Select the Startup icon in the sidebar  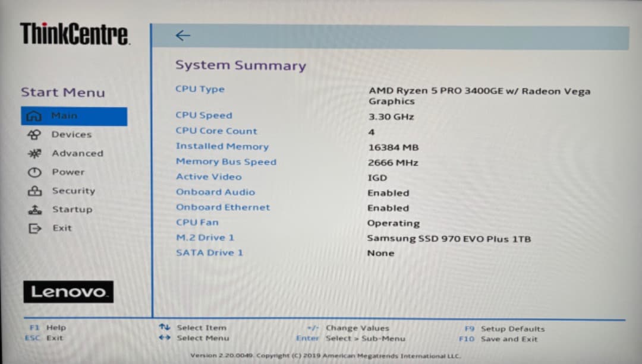(x=36, y=209)
